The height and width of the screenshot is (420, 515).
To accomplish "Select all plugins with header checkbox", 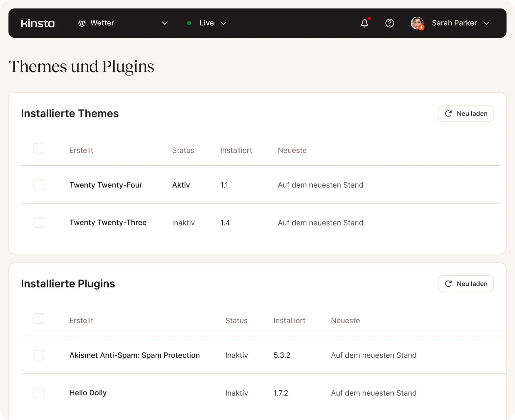I will point(39,319).
